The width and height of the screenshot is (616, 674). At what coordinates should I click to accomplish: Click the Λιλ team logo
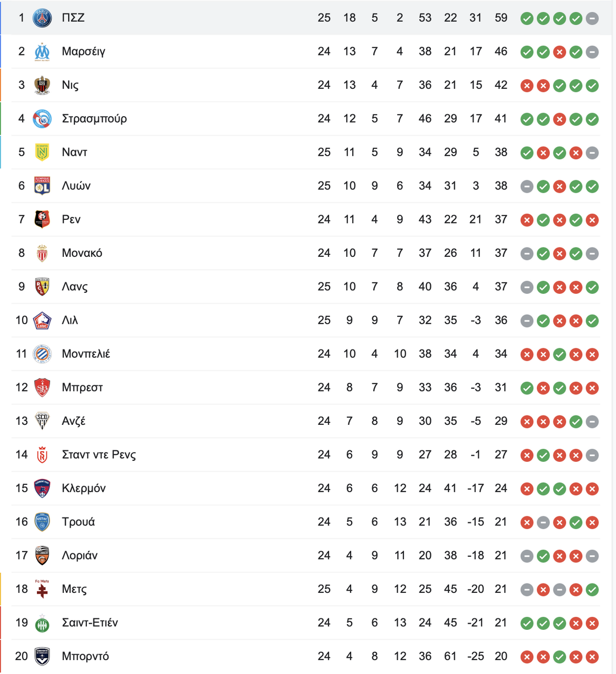[x=42, y=320]
